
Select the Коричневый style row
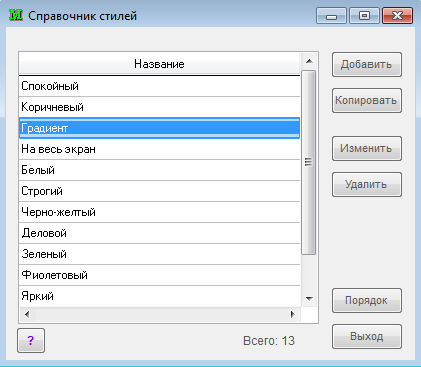pos(160,107)
